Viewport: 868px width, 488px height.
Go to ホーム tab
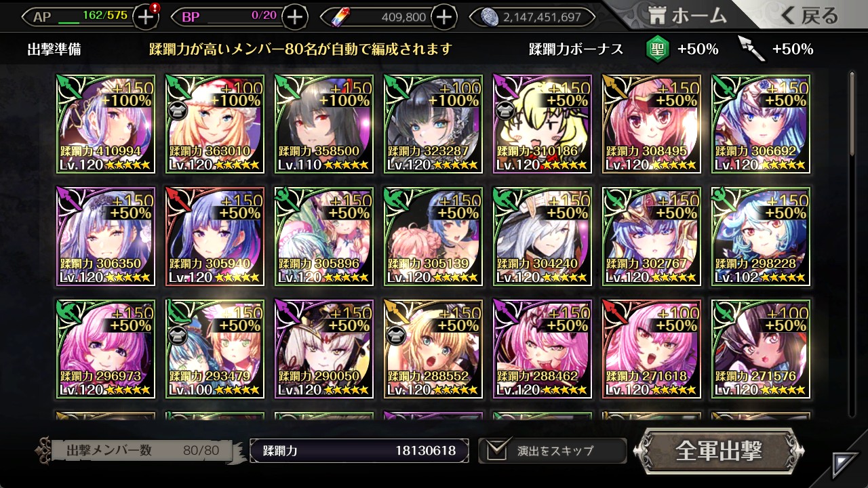688,16
